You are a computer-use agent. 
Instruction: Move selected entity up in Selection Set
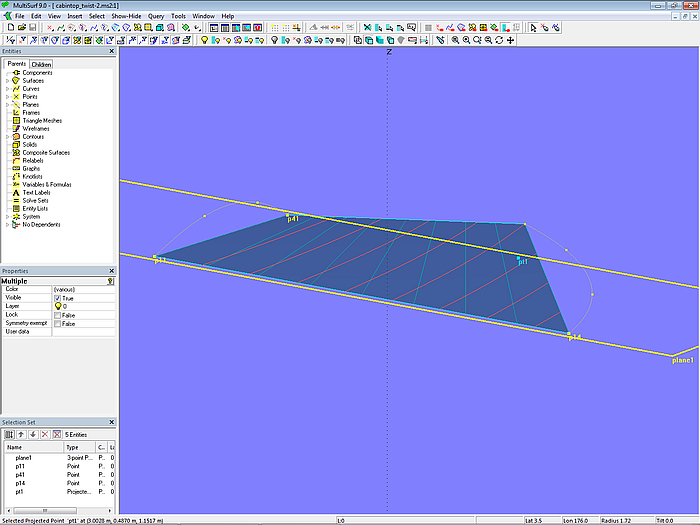click(x=21, y=434)
